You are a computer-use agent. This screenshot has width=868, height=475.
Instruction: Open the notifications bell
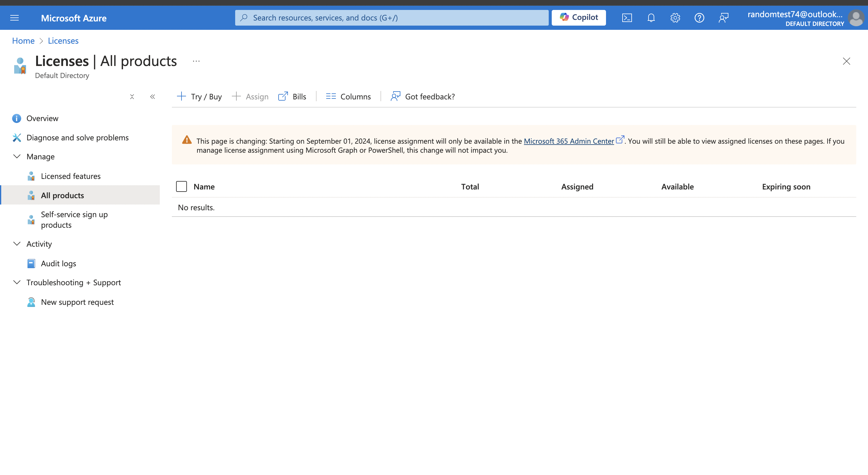(651, 18)
